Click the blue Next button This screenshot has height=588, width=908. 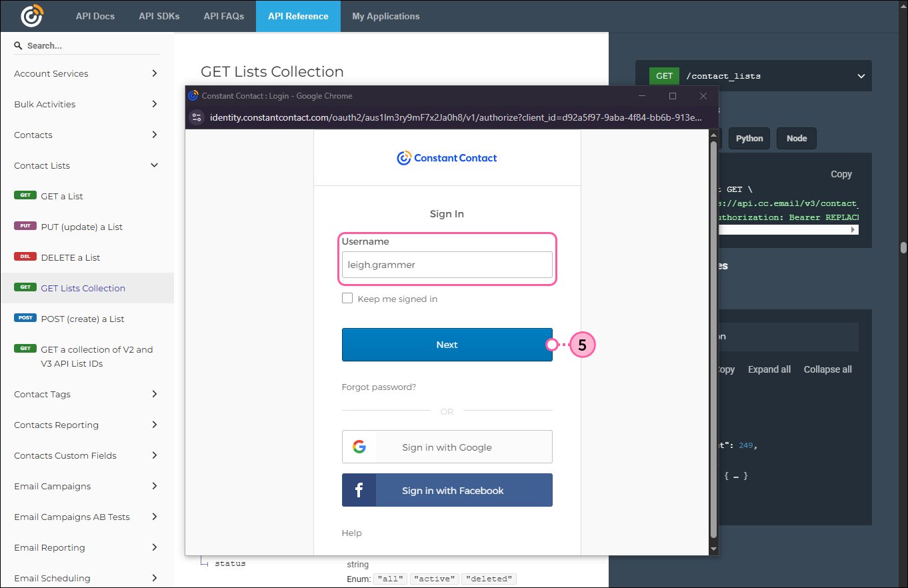pyautogui.click(x=447, y=345)
